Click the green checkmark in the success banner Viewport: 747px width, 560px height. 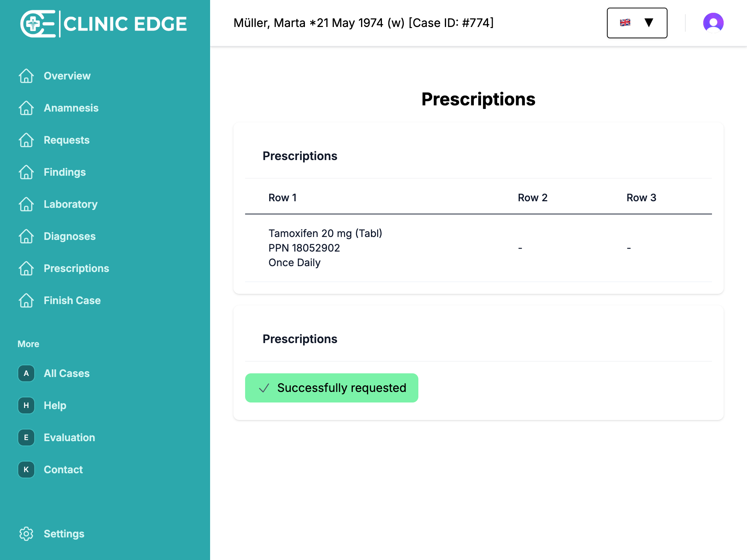264,388
